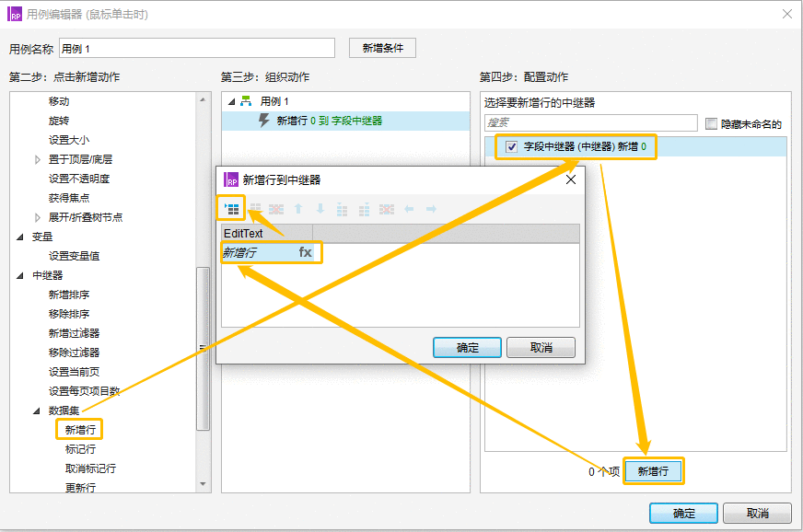Click the EditText column header
The image size is (803, 532).
[x=267, y=234]
